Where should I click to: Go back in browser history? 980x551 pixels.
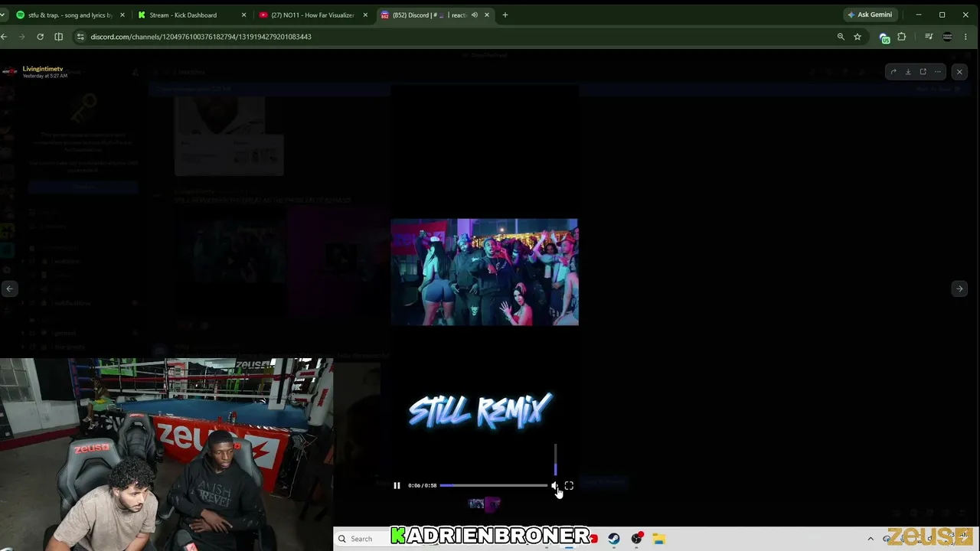click(x=4, y=36)
